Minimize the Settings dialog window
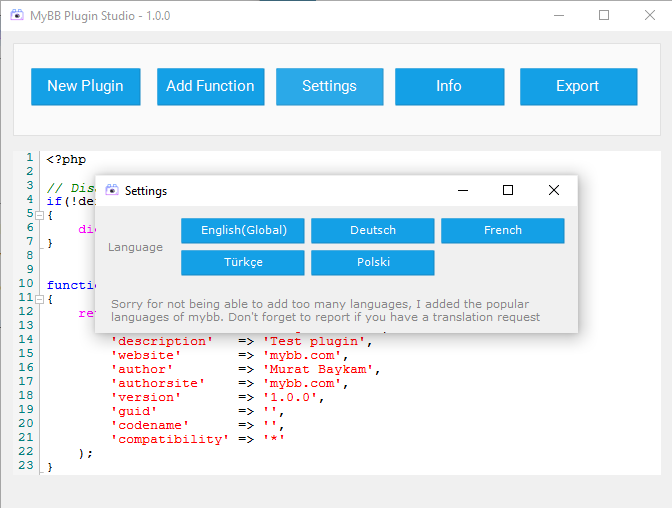672x508 pixels. click(x=462, y=190)
